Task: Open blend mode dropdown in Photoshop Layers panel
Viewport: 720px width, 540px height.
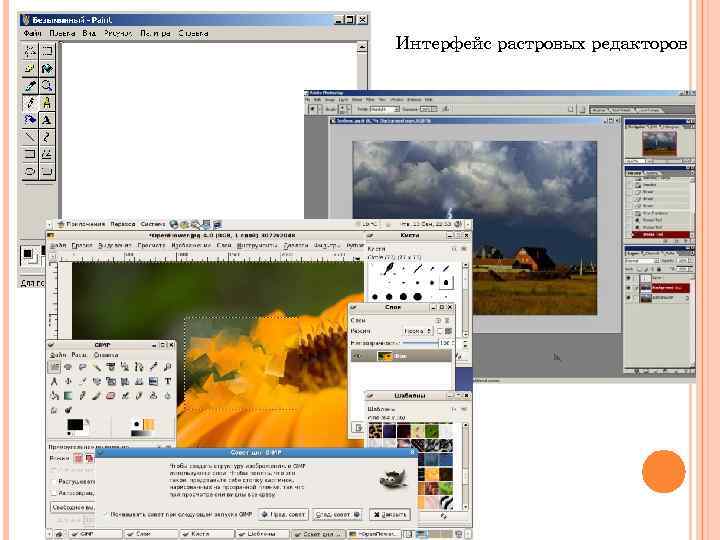Action: coord(643,260)
